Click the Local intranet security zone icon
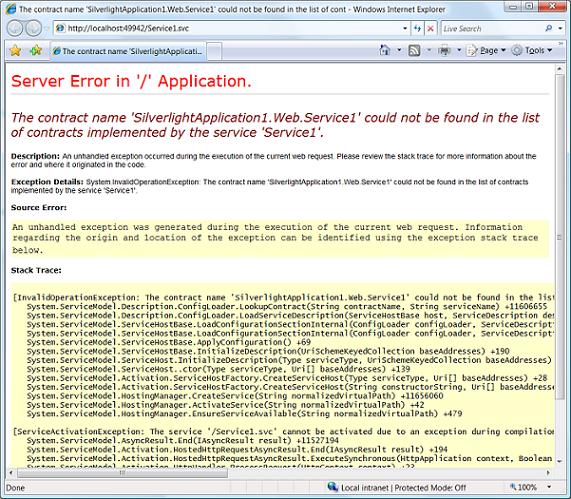This screenshot has height=499, width=571. (x=332, y=487)
